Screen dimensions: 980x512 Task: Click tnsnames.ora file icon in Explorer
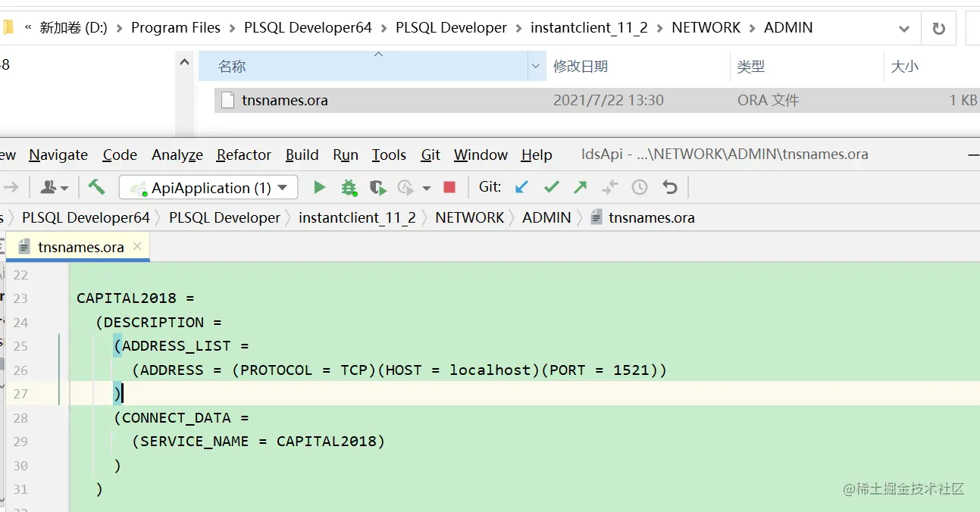point(227,100)
